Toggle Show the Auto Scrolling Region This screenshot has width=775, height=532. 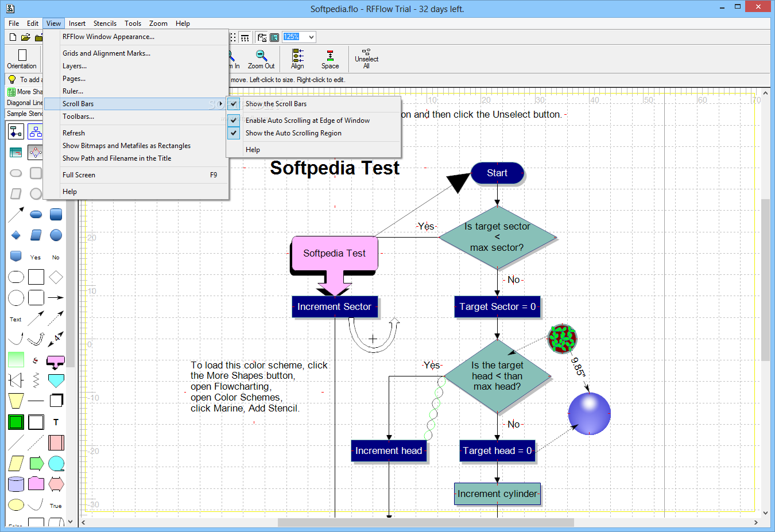pyautogui.click(x=314, y=133)
